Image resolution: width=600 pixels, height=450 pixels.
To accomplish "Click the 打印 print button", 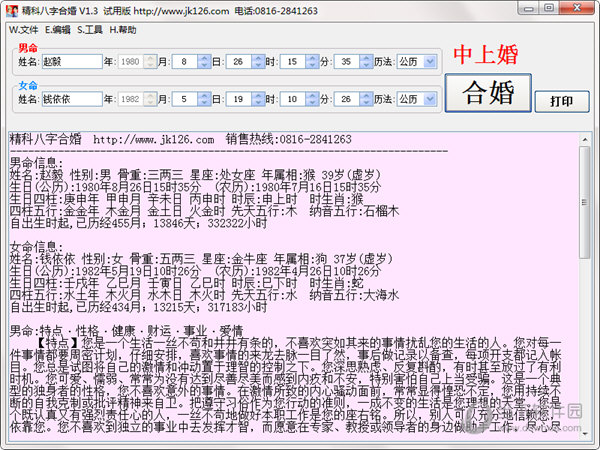I will (562, 101).
